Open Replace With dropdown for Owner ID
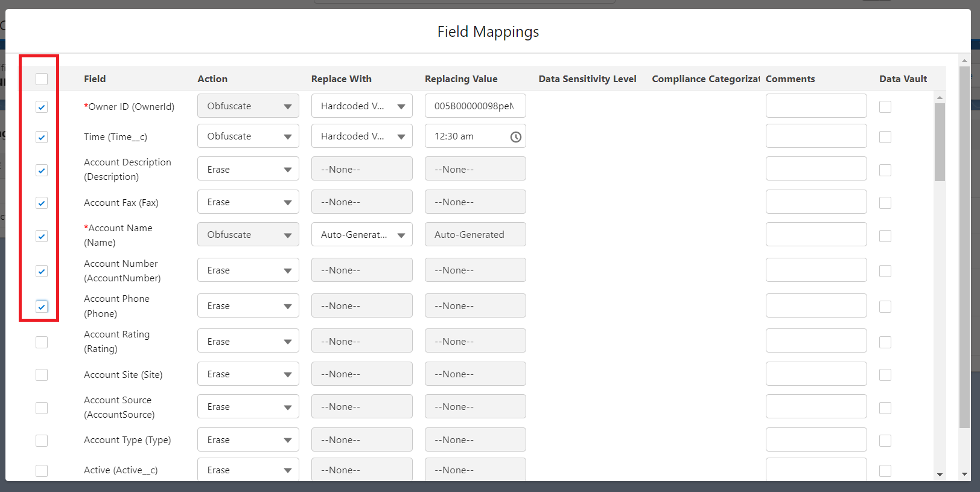980x492 pixels. pyautogui.click(x=361, y=106)
